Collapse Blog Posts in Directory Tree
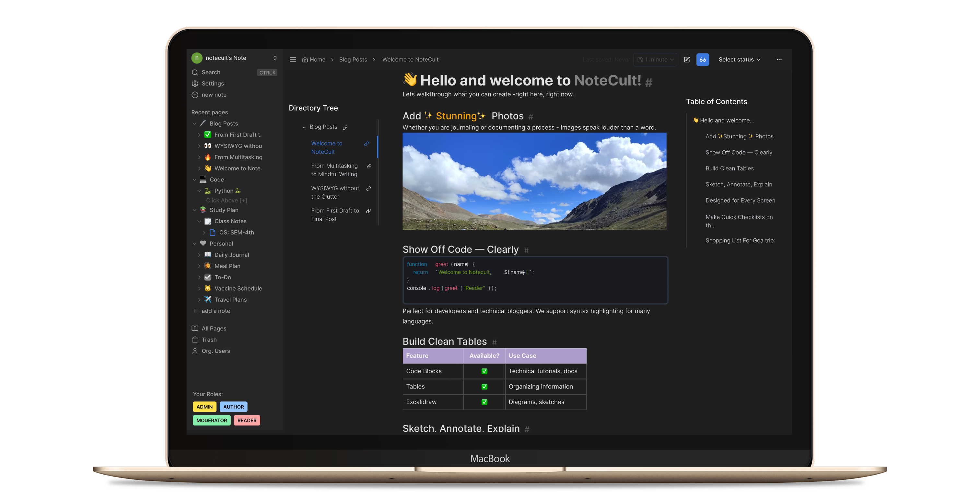The image size is (980, 495). pyautogui.click(x=304, y=127)
